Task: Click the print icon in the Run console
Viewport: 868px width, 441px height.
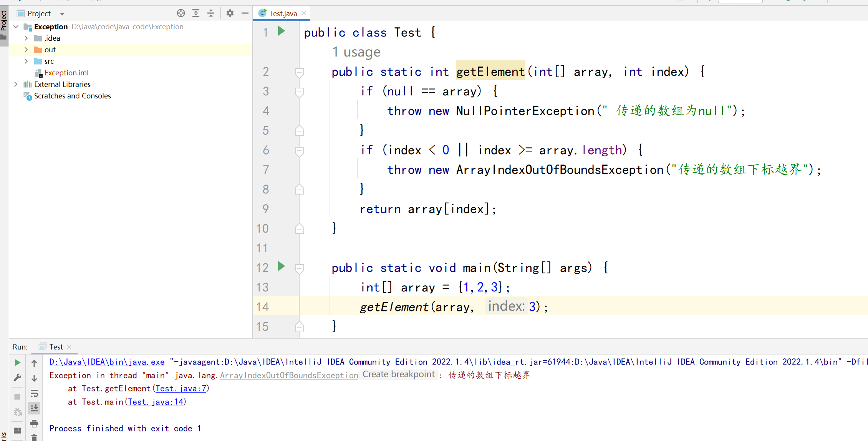Action: point(34,423)
